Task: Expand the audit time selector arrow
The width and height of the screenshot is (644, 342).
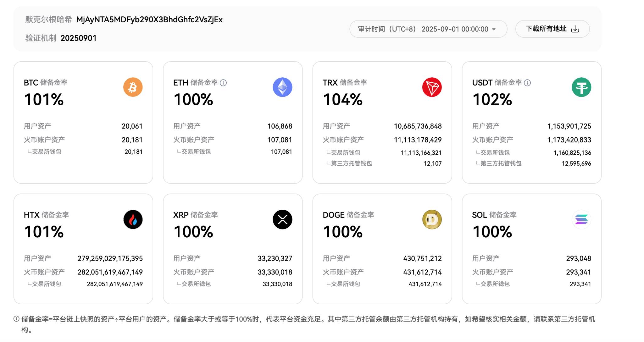Action: click(x=494, y=29)
